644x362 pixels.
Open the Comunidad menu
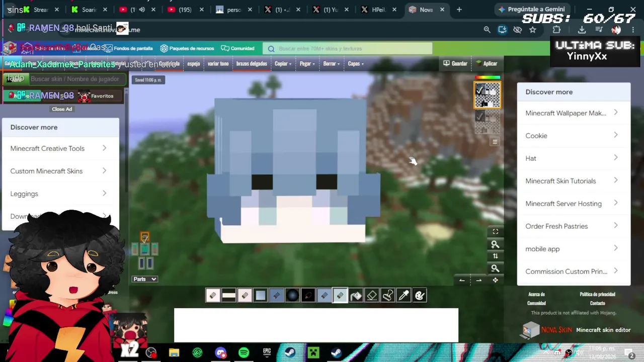tap(238, 48)
